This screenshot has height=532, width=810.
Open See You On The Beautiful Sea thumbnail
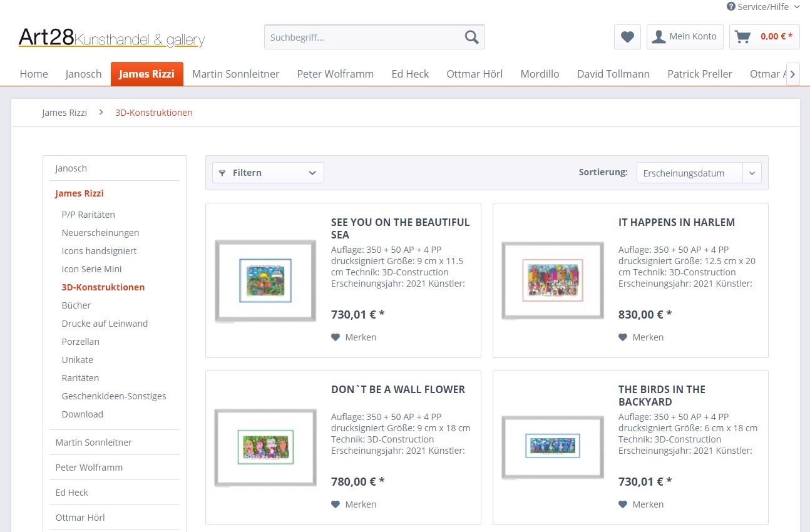(x=265, y=281)
